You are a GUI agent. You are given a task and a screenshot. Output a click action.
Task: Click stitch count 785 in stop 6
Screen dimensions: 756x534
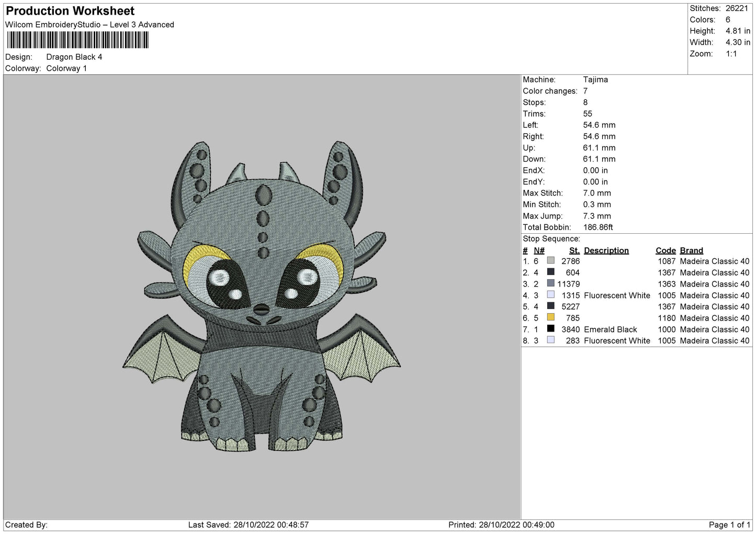(573, 318)
